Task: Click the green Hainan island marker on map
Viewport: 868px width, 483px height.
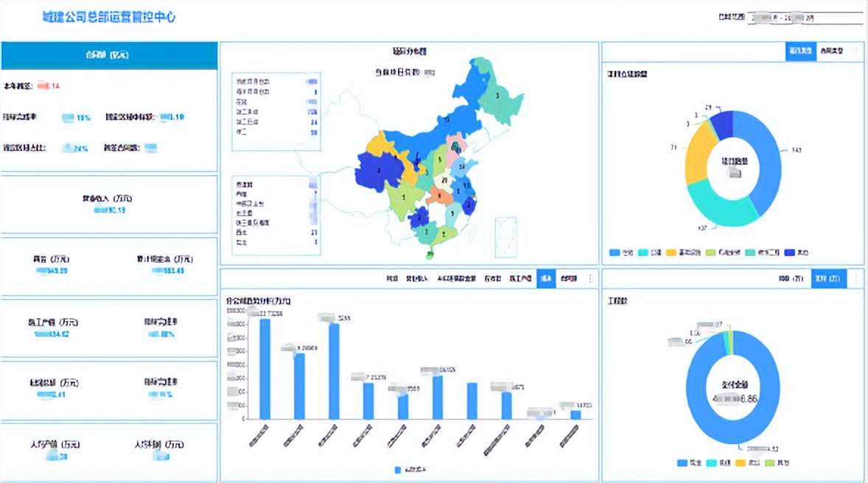Action: [x=430, y=255]
